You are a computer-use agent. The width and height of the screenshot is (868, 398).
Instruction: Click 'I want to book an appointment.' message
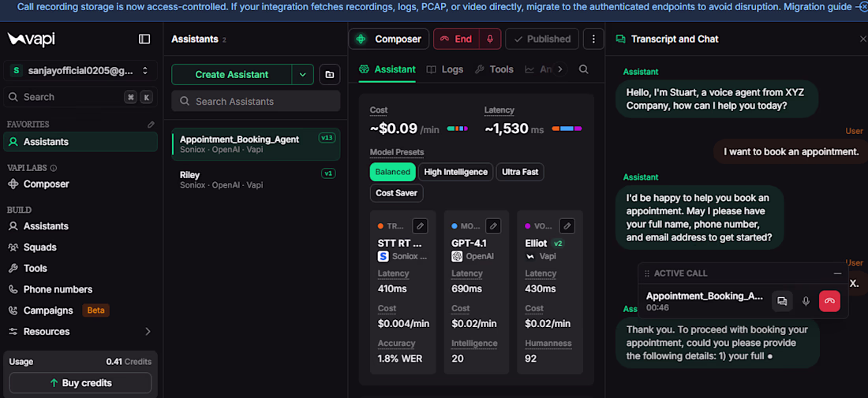pyautogui.click(x=791, y=151)
